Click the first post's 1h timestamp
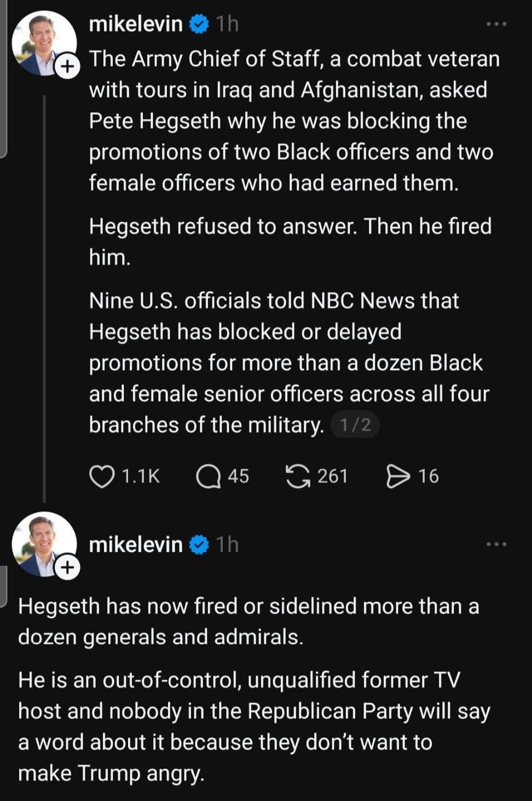The height and width of the screenshot is (801, 532). [227, 24]
